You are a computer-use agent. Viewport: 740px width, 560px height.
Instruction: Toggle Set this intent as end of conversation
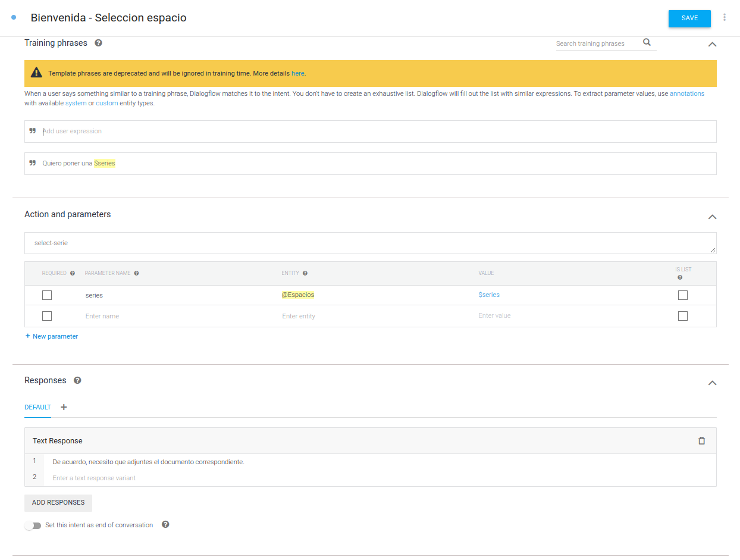(33, 525)
